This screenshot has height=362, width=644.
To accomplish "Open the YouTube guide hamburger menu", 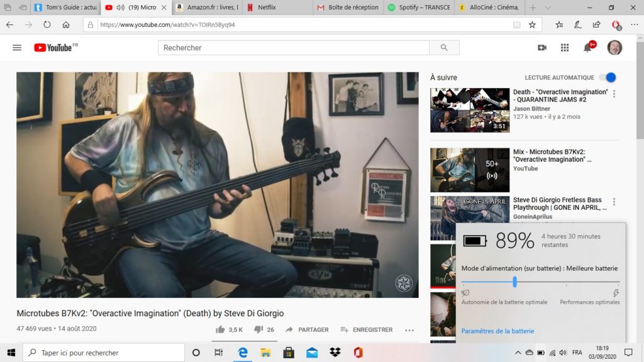I will 17,48.
